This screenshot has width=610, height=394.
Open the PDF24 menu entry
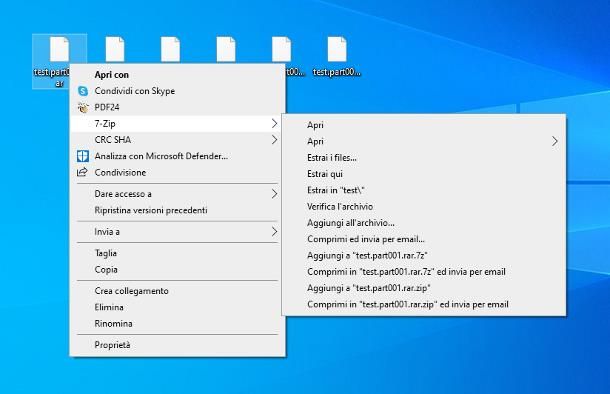point(177,107)
